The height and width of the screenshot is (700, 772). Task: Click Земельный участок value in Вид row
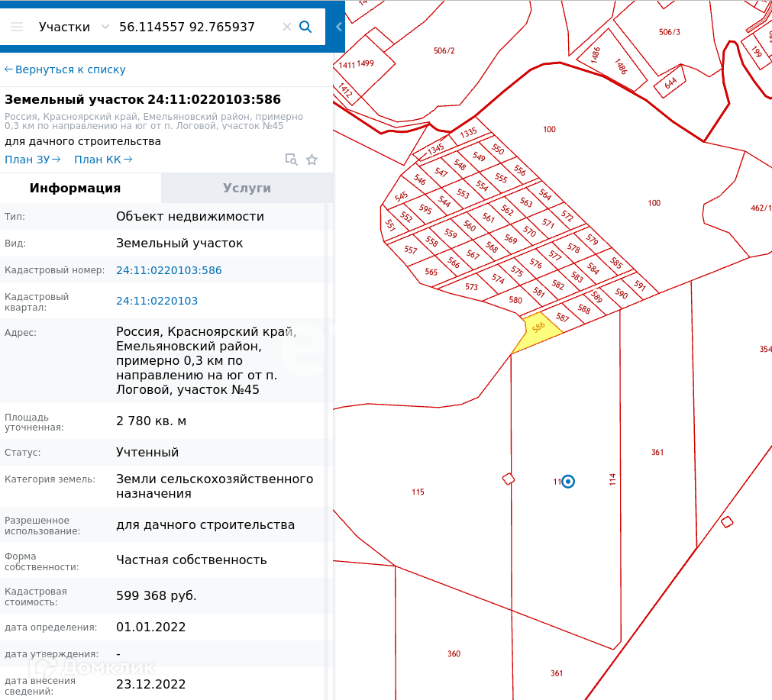(179, 244)
